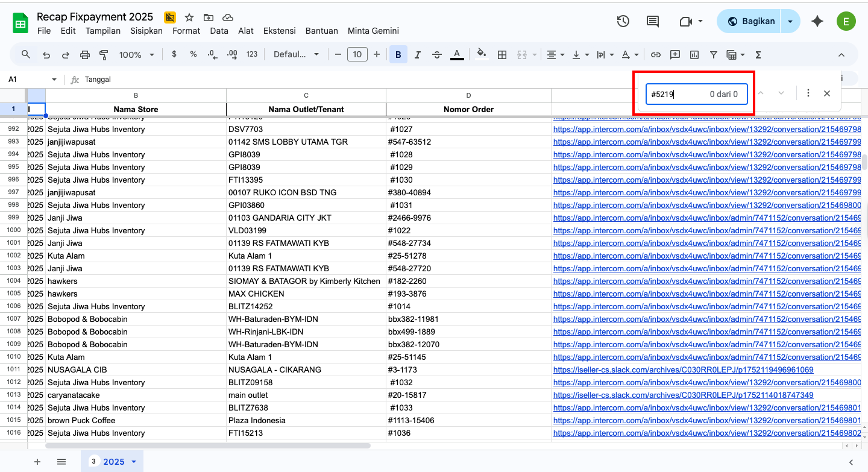Click the find search input field

tap(678, 94)
